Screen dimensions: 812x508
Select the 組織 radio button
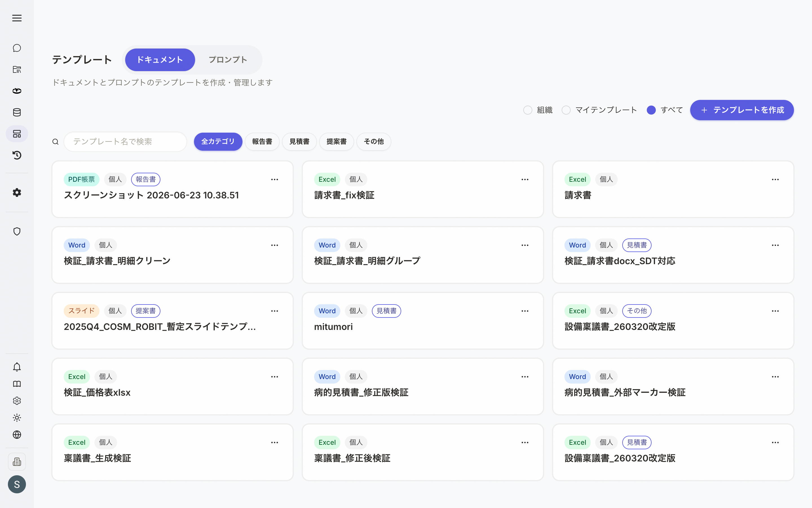coord(528,110)
